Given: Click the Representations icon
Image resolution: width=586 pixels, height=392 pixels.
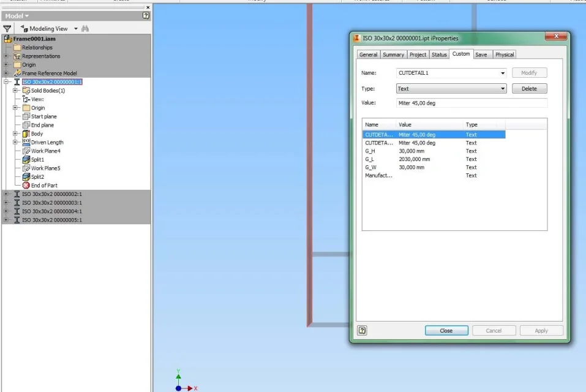Looking at the screenshot, I should tap(17, 56).
